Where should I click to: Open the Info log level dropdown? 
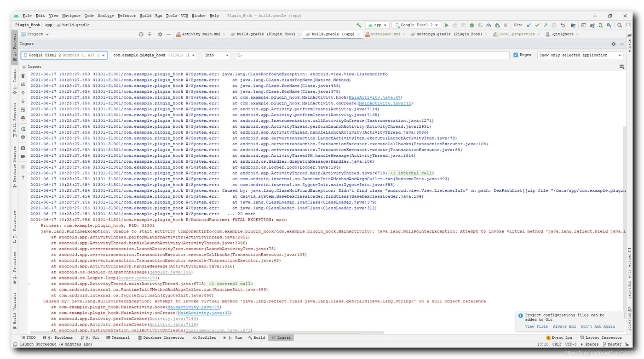[x=217, y=55]
